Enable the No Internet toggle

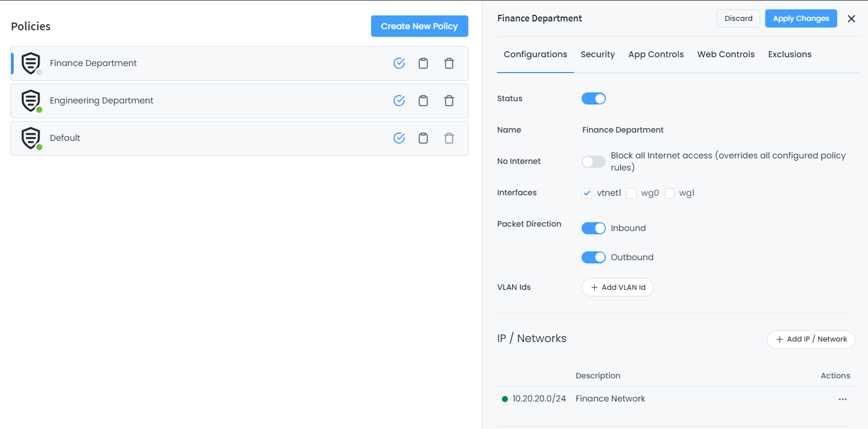(x=593, y=162)
